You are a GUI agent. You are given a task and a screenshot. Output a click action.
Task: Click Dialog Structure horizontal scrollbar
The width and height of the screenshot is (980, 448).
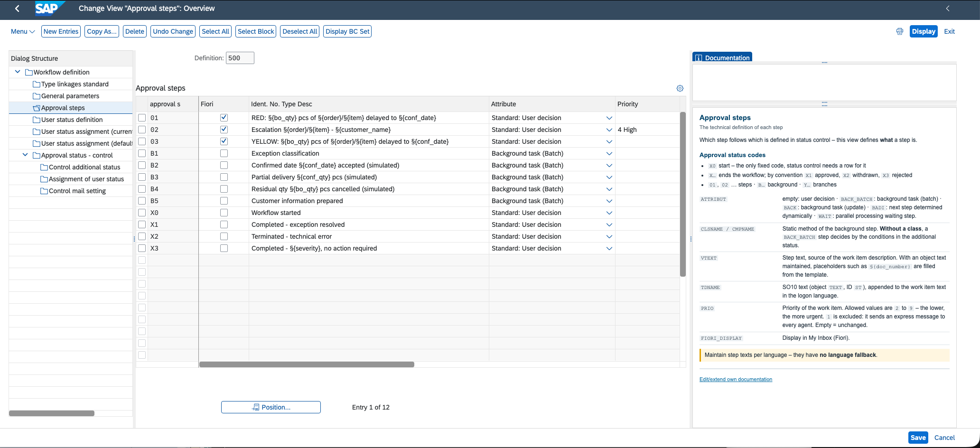[52, 413]
